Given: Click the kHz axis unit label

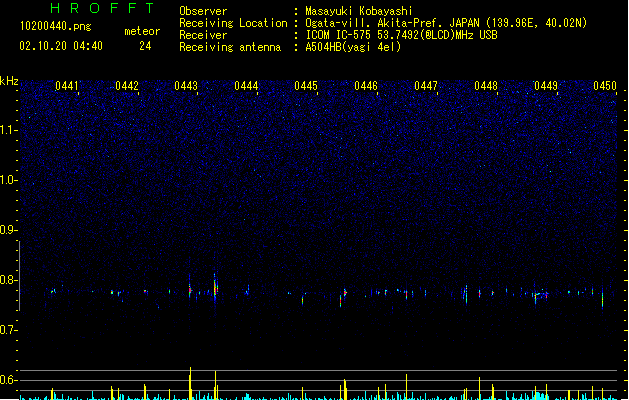Looking at the screenshot, I should click(9, 81).
